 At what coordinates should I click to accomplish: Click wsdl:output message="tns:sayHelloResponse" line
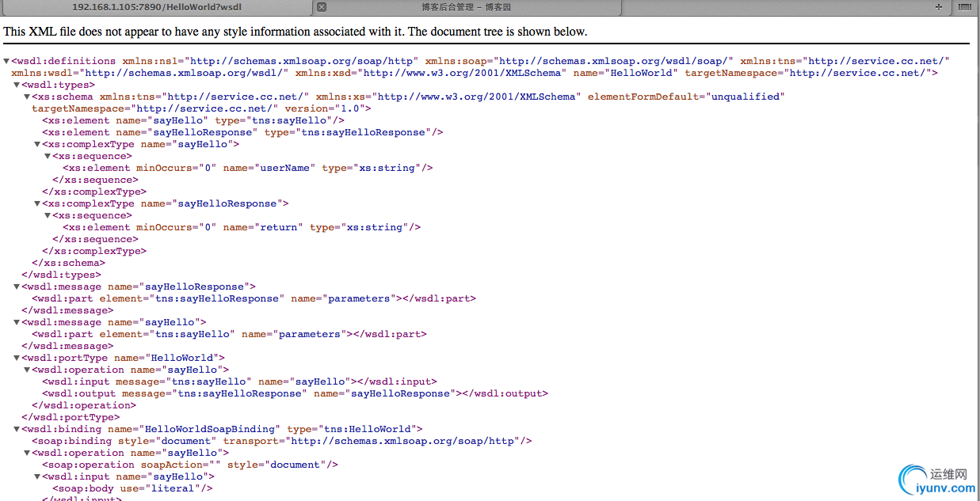coord(295,393)
